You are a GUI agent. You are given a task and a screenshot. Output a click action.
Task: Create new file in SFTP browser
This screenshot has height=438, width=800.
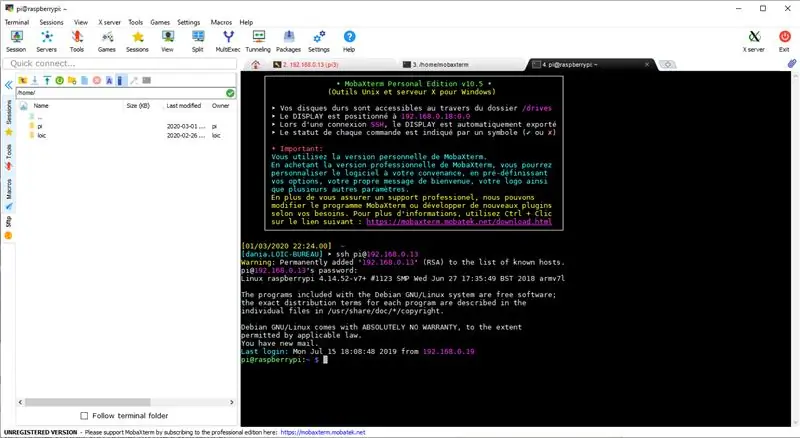[x=84, y=80]
